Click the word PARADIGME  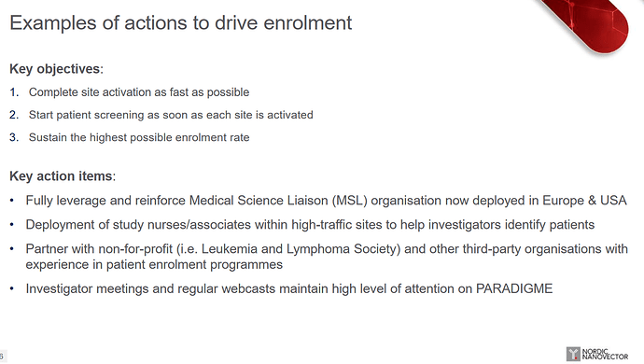[x=514, y=288]
